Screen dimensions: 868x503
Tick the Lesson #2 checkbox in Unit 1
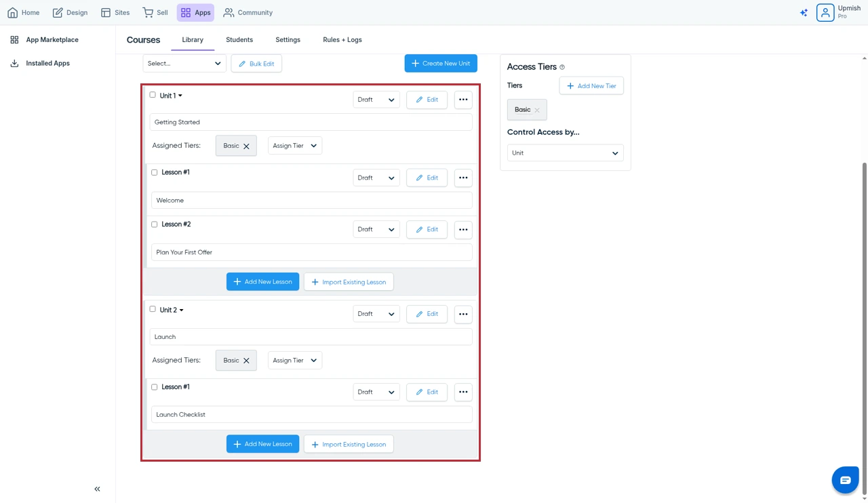154,224
